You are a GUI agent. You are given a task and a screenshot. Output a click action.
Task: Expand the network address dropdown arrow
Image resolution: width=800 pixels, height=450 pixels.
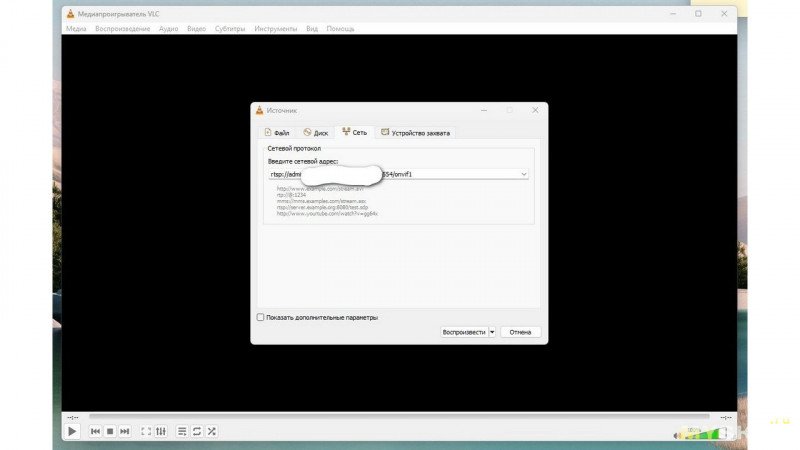(523, 174)
